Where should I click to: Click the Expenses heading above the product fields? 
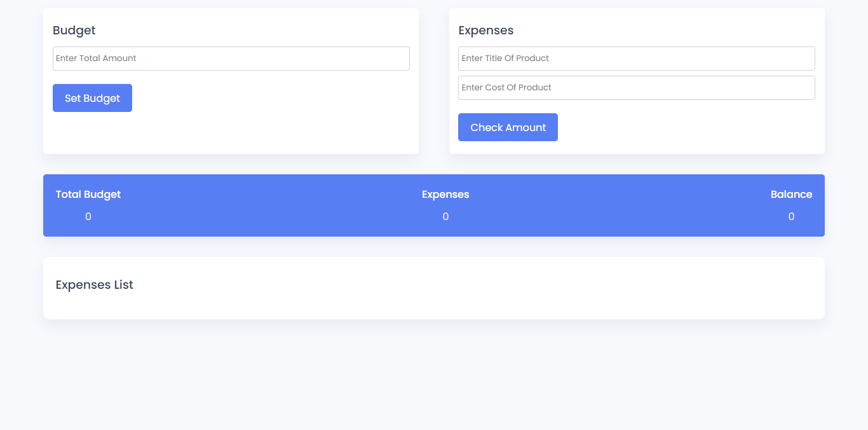coord(485,31)
